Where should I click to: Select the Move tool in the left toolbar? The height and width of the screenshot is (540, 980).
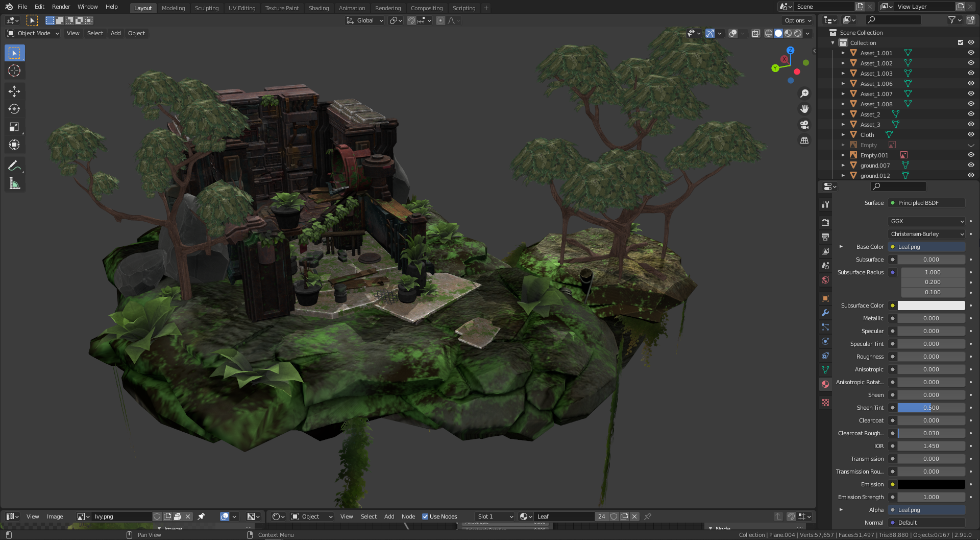[x=14, y=91]
